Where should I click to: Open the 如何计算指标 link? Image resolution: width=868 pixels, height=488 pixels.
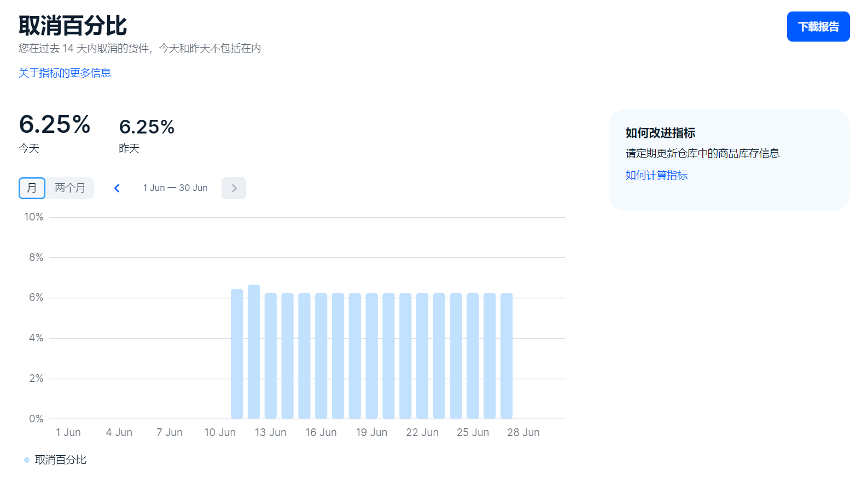(656, 175)
